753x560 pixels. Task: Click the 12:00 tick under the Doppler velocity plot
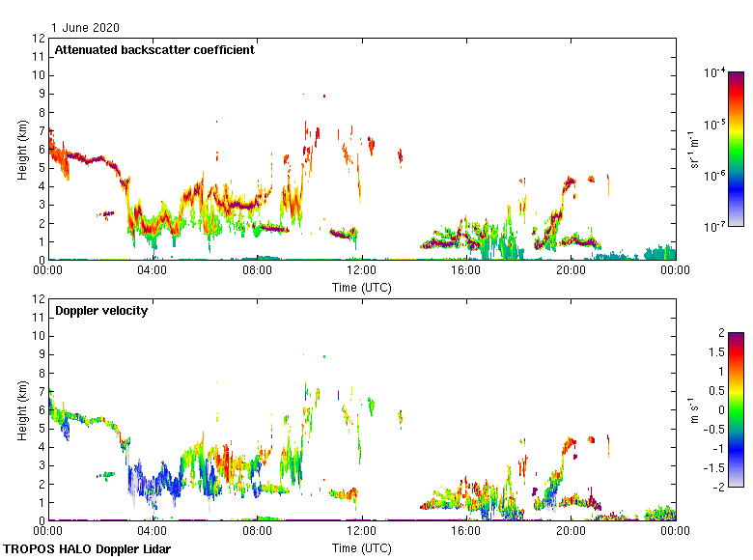361,531
